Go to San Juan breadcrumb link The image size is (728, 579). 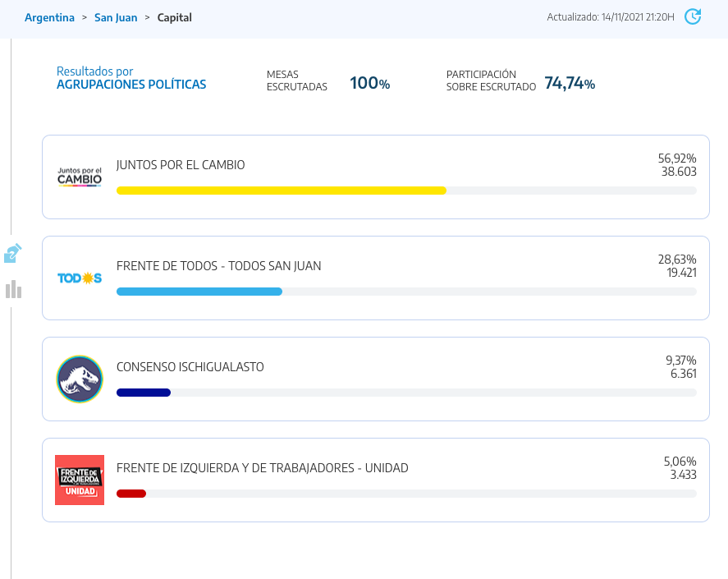click(116, 18)
